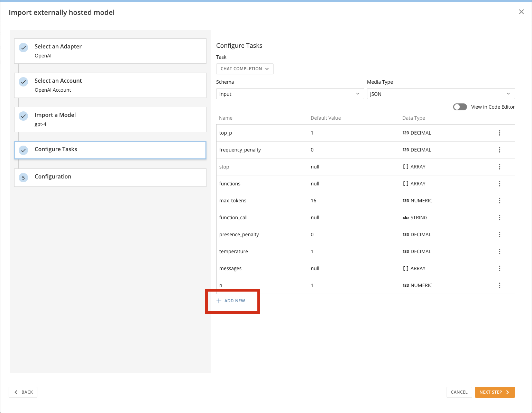The width and height of the screenshot is (532, 413).
Task: Click the ARRAY data type of messages
Action: 414,268
